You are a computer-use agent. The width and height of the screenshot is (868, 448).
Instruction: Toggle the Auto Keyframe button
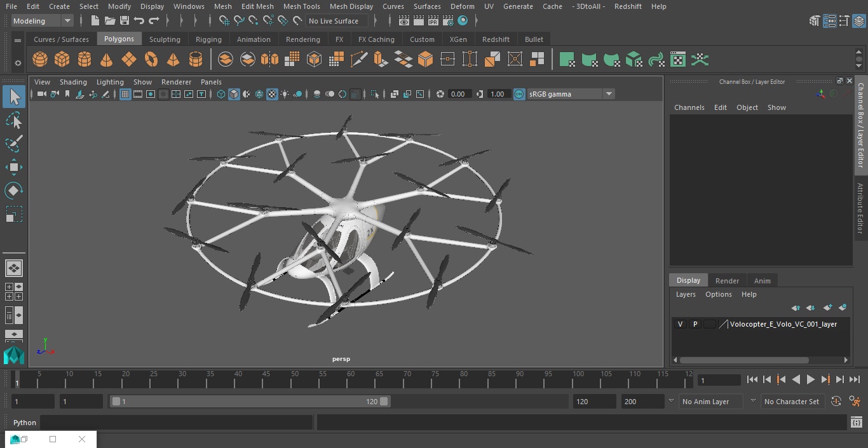(836, 402)
